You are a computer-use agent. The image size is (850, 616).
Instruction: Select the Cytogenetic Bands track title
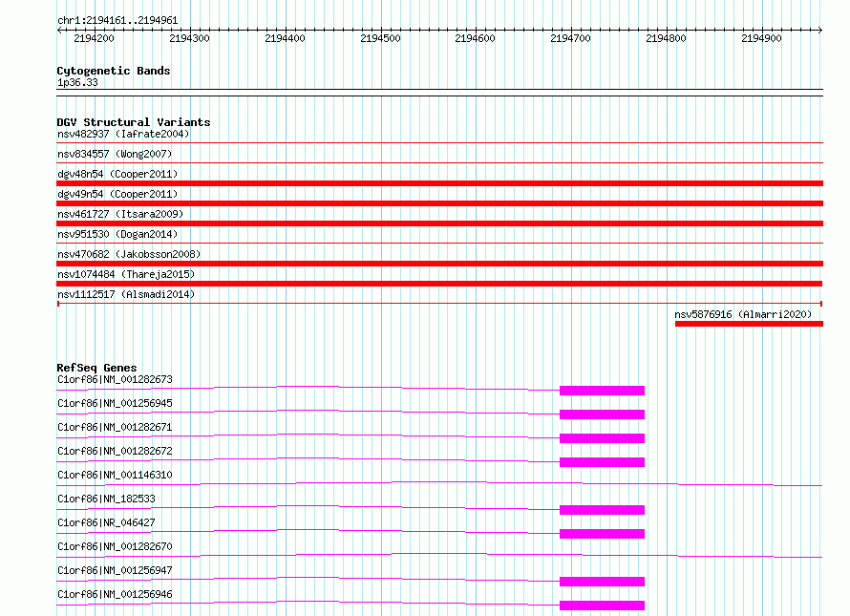coord(114,71)
